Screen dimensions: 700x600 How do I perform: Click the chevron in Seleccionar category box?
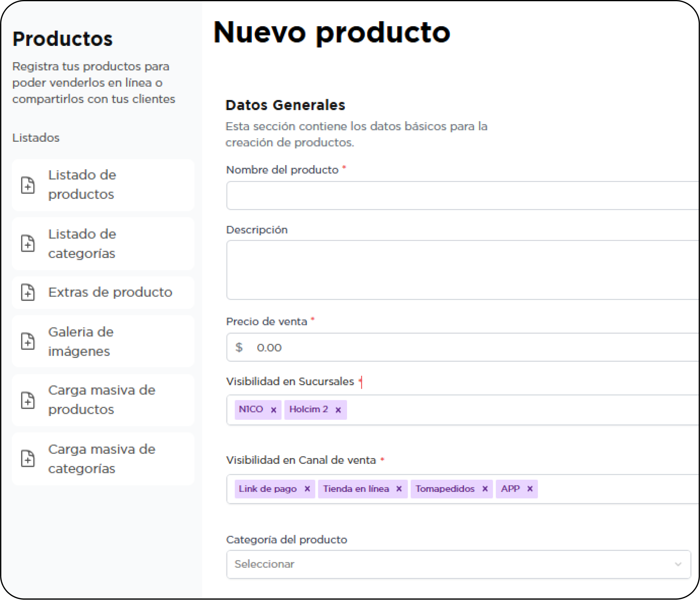coord(678,564)
